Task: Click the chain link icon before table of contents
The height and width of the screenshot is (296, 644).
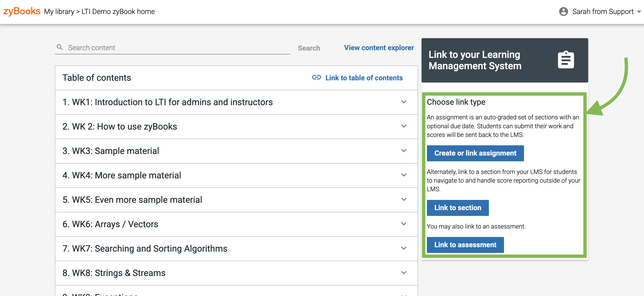Action: 316,78
